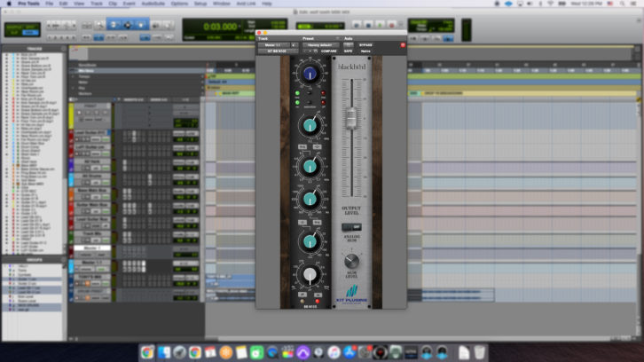644x362 pixels.
Task: Open the File menu
Action: click(x=50, y=4)
